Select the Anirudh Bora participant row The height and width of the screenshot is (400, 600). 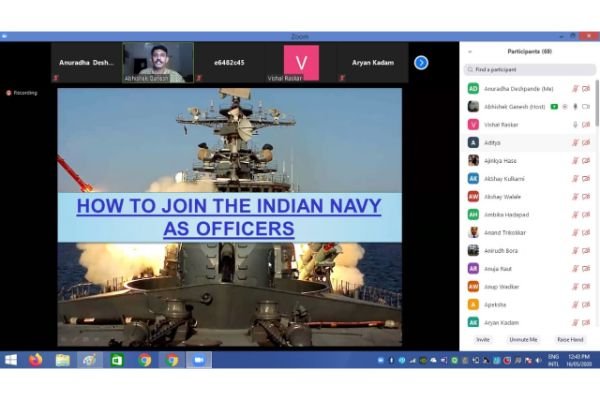click(528, 251)
